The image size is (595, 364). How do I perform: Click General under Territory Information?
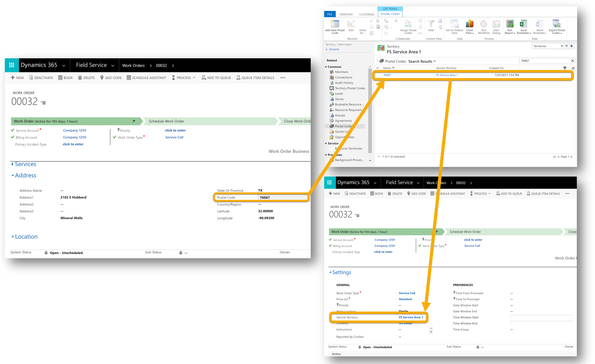point(334,49)
